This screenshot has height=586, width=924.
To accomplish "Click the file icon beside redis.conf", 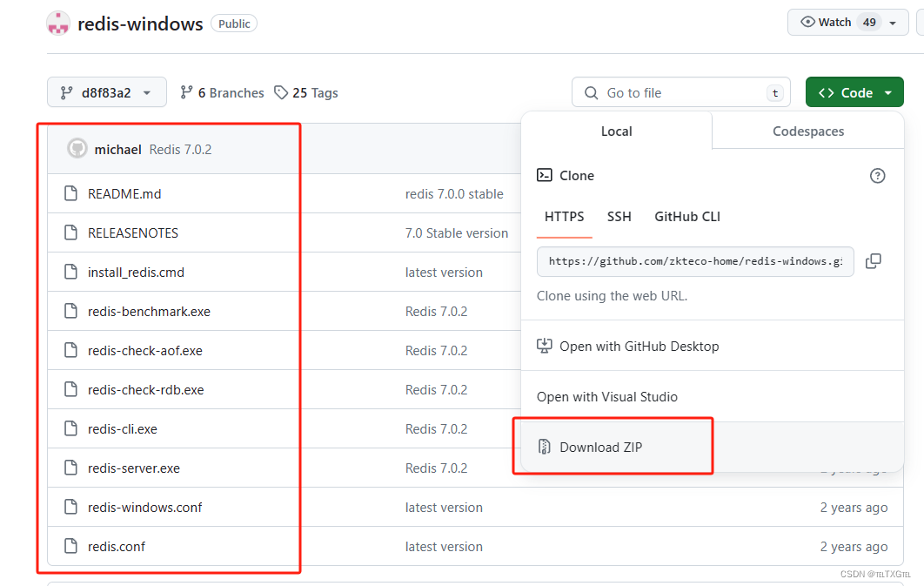I will (70, 546).
